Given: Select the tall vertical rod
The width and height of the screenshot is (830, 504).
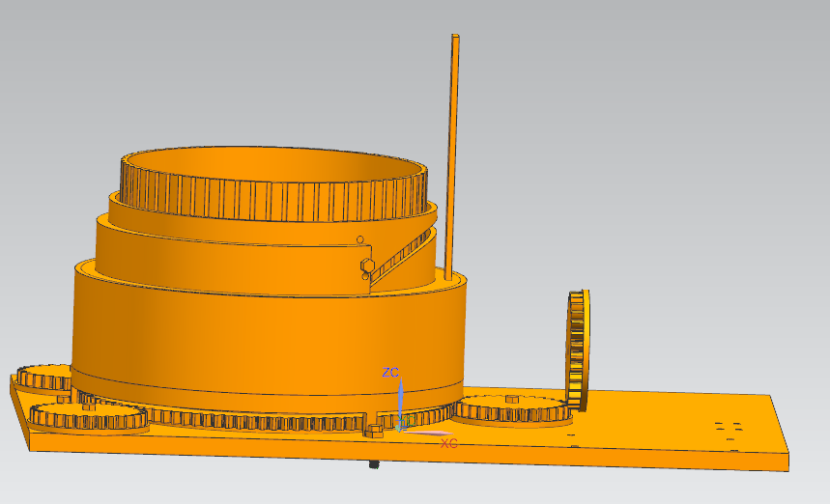Looking at the screenshot, I should coord(453,157).
